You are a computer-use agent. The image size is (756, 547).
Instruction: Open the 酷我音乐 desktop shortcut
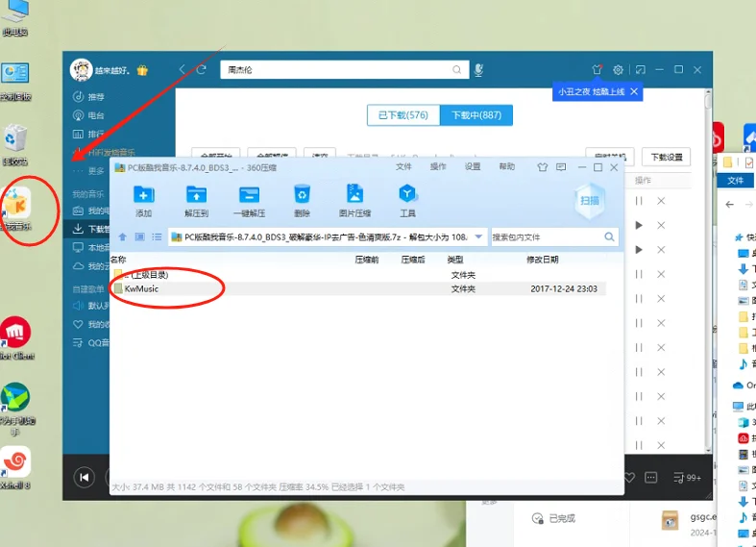pyautogui.click(x=17, y=210)
